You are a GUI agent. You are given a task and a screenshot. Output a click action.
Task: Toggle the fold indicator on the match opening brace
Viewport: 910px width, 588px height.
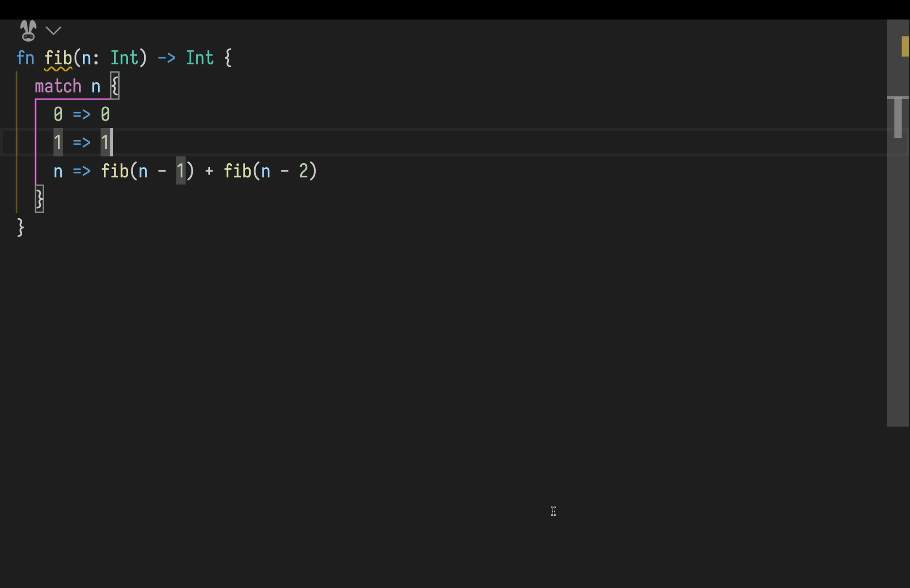click(x=115, y=86)
